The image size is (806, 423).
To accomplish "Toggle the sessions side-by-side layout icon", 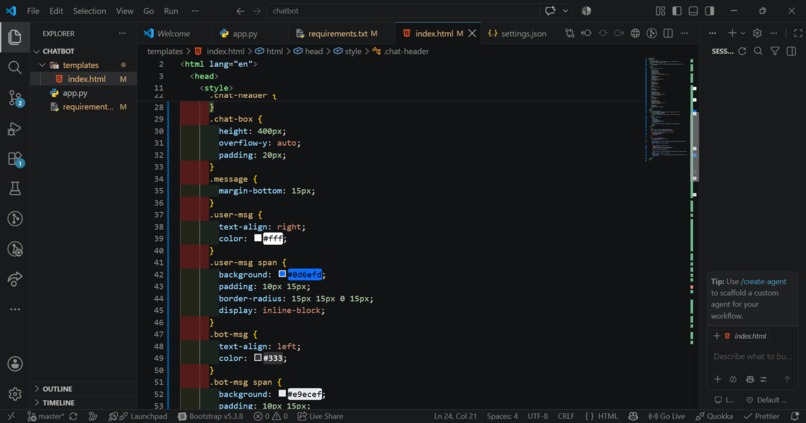I will tap(791, 51).
